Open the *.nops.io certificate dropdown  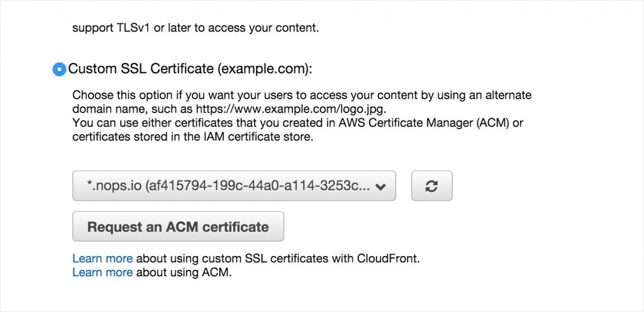tap(234, 186)
